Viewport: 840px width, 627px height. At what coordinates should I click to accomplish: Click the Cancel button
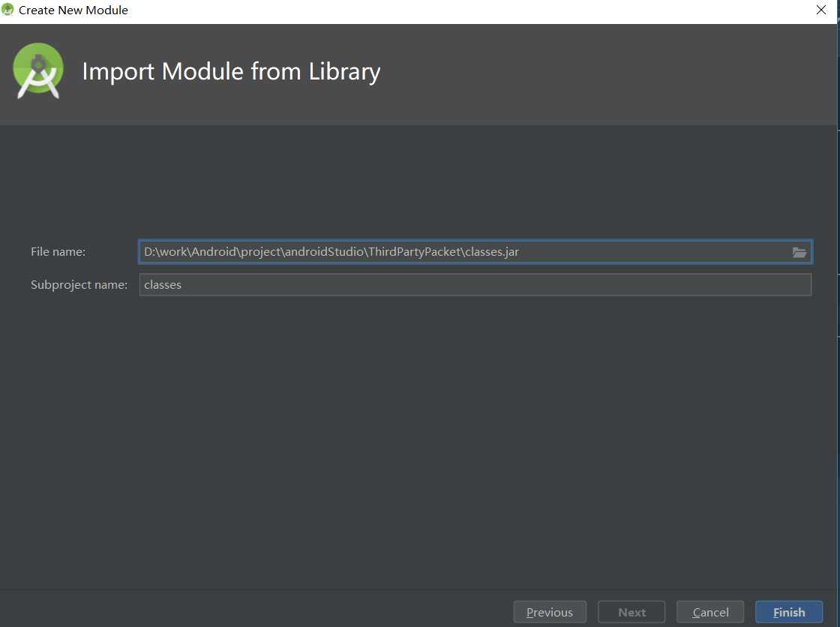709,612
